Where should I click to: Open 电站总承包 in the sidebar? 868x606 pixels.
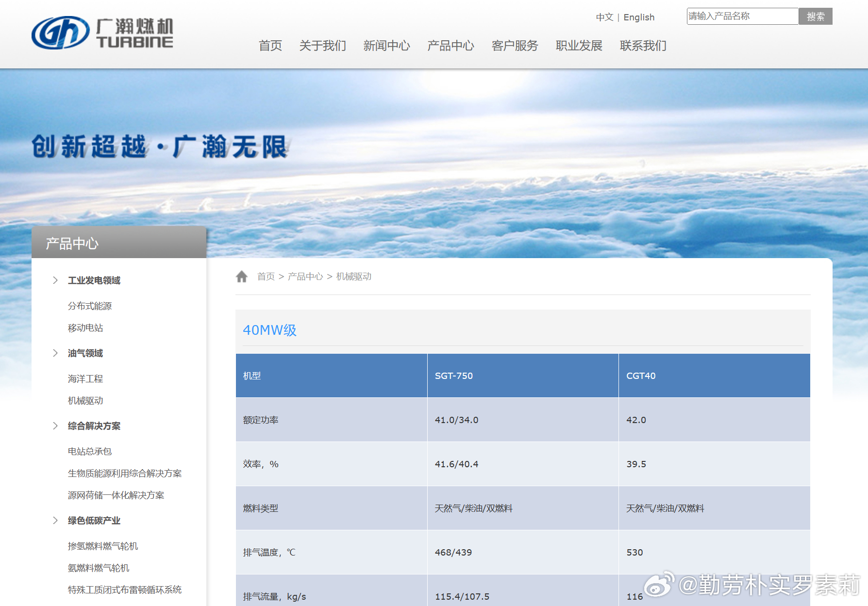click(90, 452)
